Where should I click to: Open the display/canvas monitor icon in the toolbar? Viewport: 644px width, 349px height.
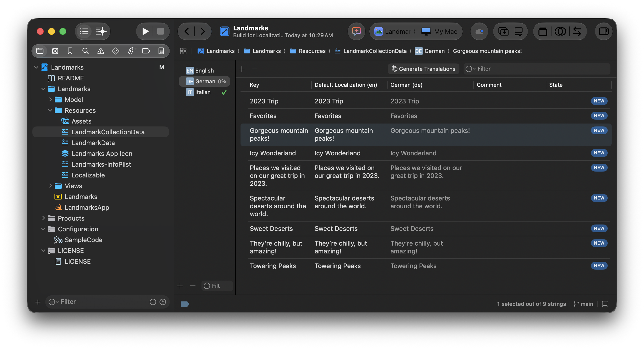pyautogui.click(x=519, y=31)
